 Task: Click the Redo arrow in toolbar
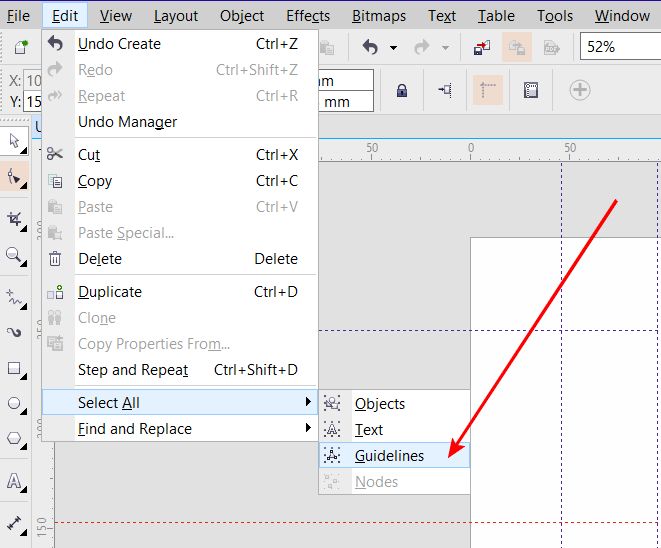pyautogui.click(x=422, y=47)
